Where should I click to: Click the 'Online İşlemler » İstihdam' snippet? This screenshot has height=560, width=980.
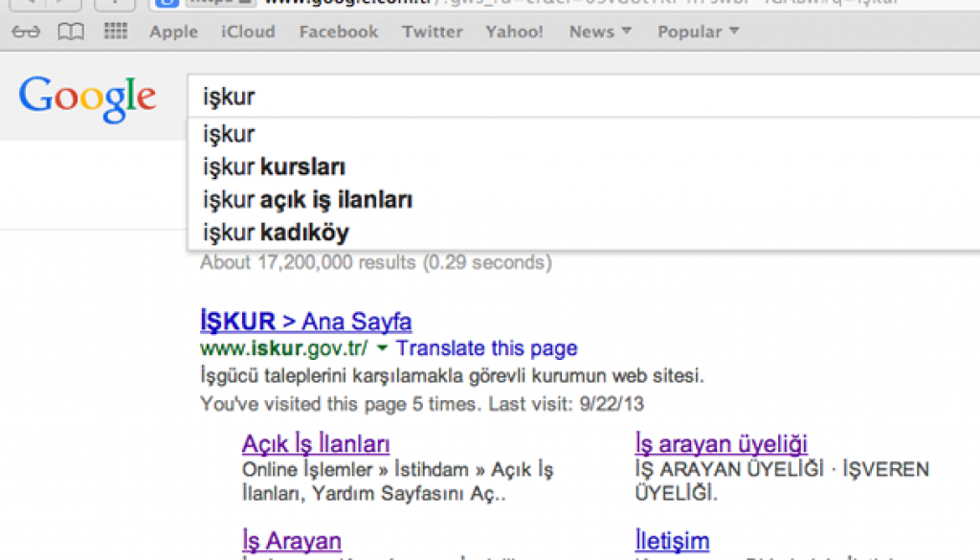397,482
